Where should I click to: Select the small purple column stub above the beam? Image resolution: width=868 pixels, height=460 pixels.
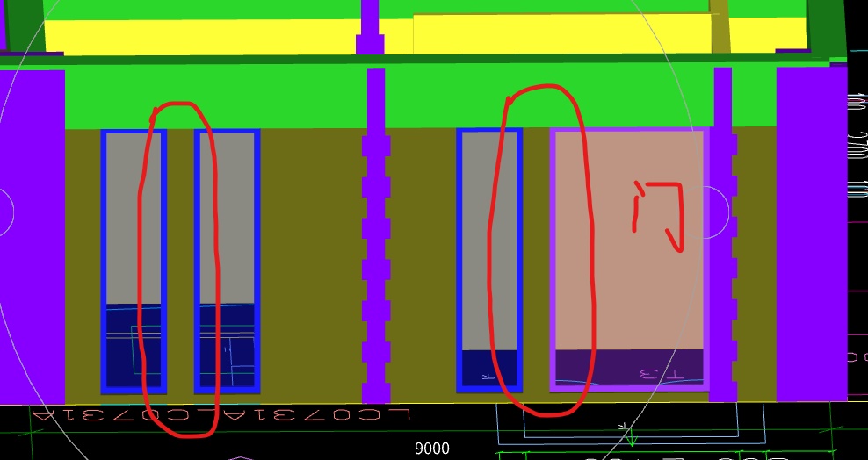pyautogui.click(x=370, y=27)
